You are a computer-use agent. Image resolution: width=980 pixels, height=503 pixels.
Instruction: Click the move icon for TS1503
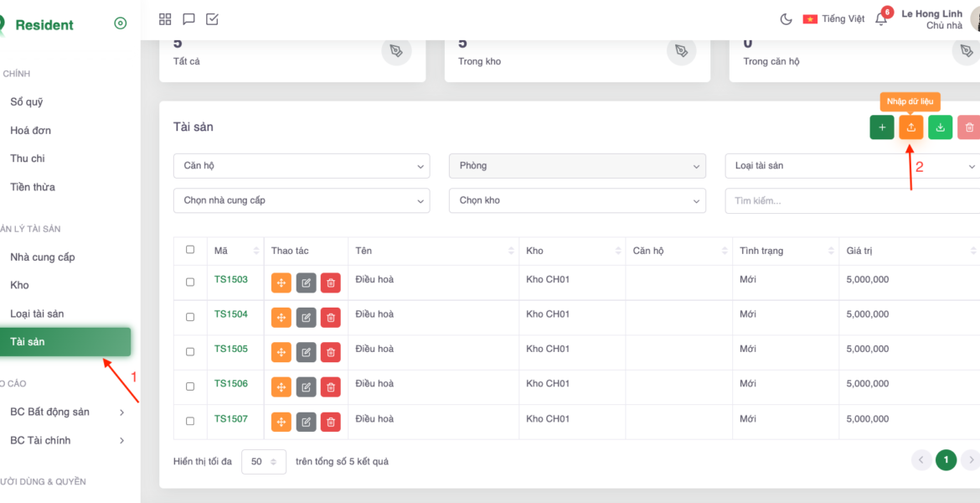click(281, 283)
